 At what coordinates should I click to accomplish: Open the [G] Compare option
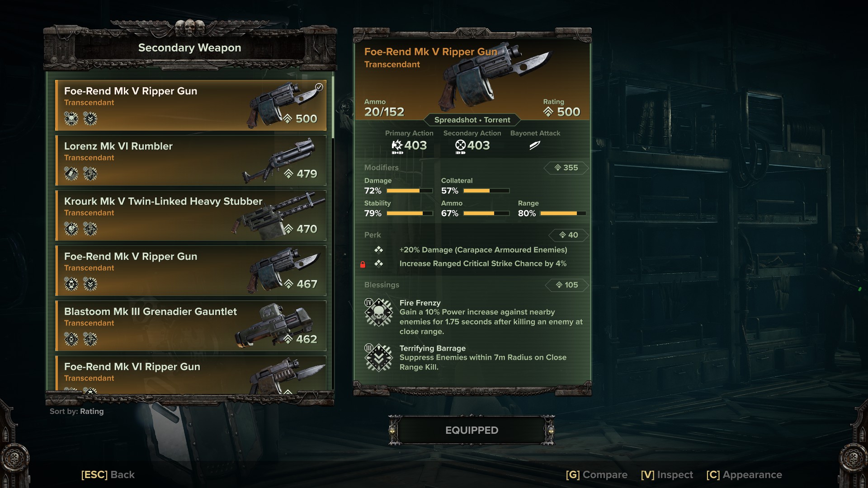[596, 474]
